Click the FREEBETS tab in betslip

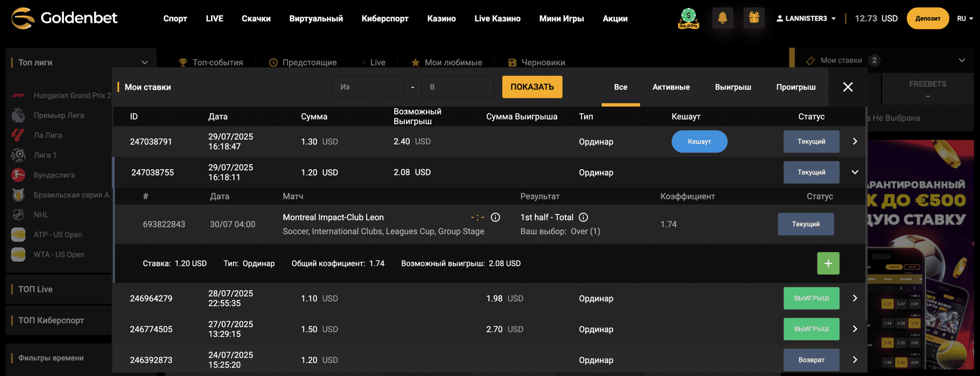[927, 90]
